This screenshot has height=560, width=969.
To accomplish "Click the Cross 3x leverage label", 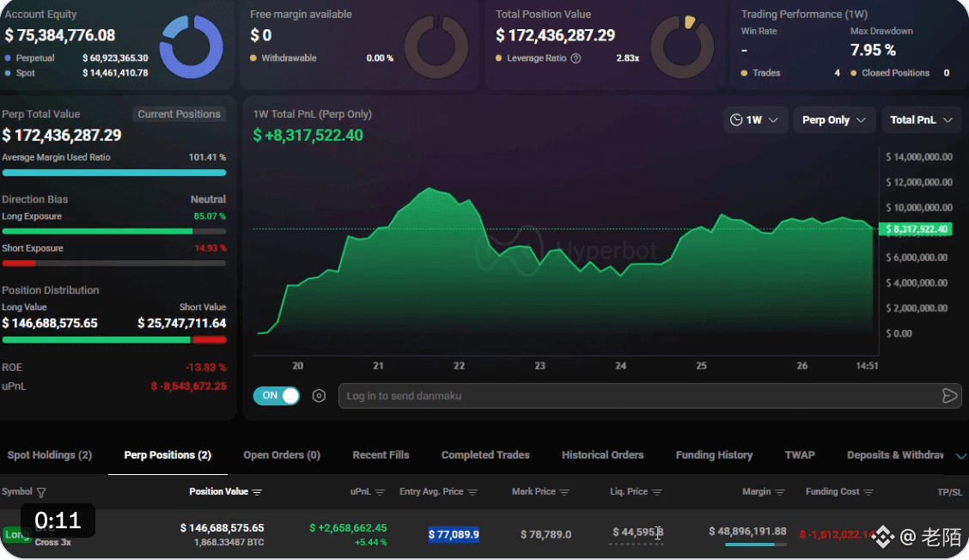I will 52,542.
